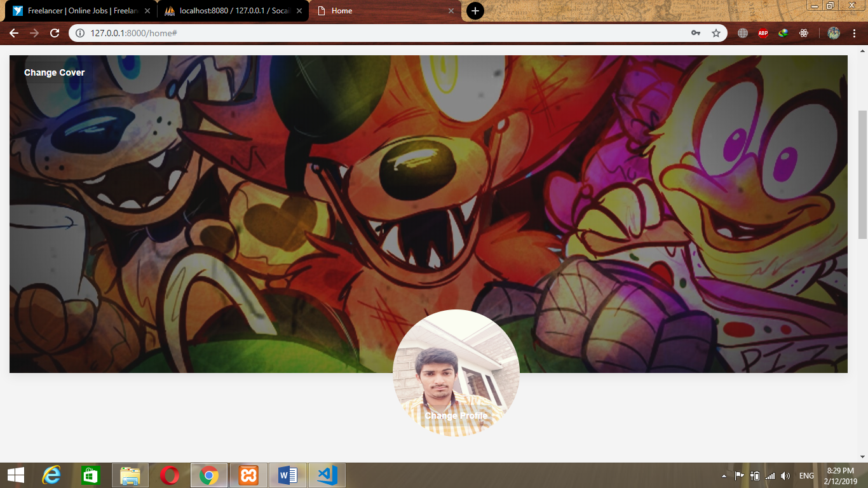The image size is (868, 488).
Task: Open Microsoft Word from taskbar
Action: point(288,475)
